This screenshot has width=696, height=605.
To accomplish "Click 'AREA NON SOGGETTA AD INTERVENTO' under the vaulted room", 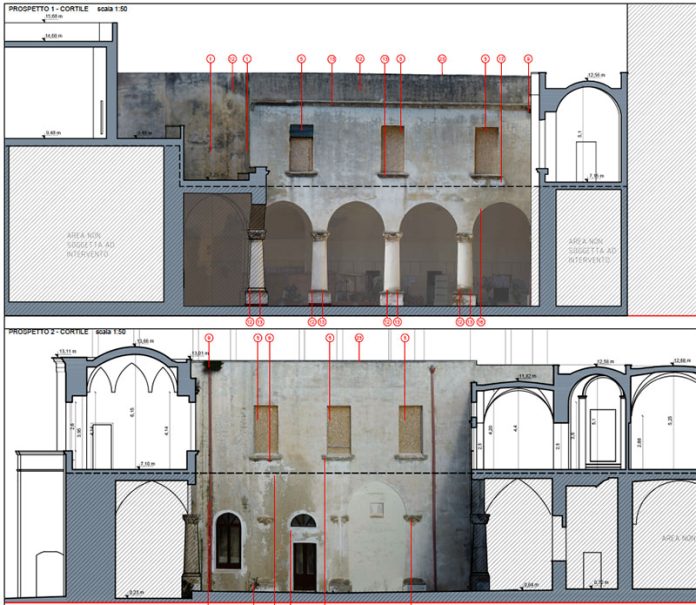I will pyautogui.click(x=592, y=250).
